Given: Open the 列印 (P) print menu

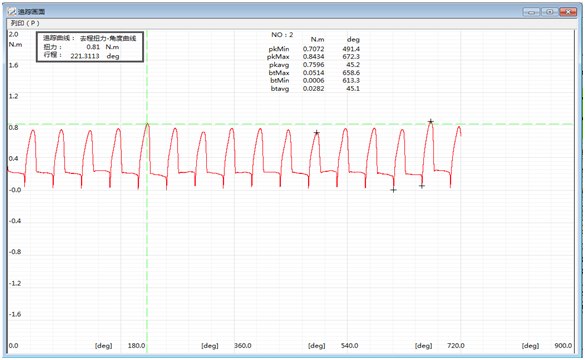Looking at the screenshot, I should [x=25, y=23].
